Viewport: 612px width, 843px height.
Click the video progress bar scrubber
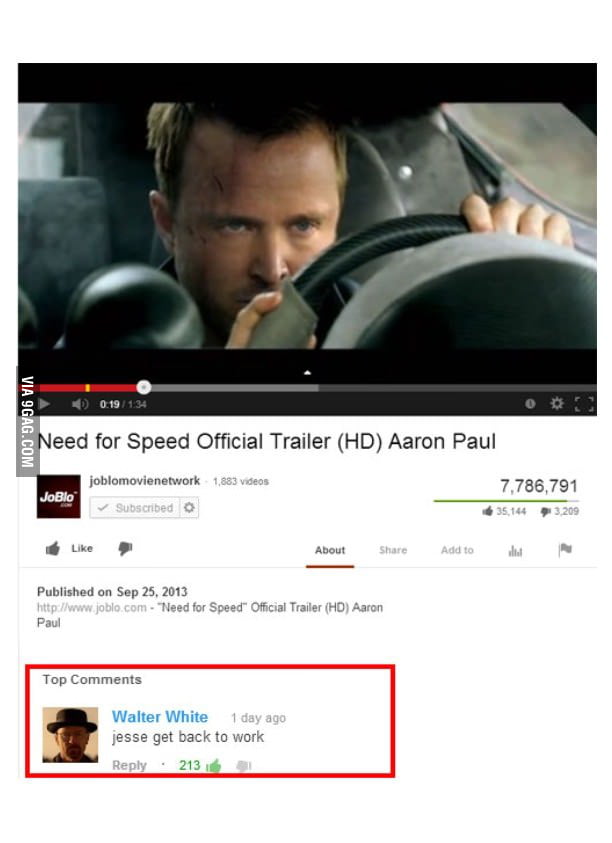(x=144, y=387)
